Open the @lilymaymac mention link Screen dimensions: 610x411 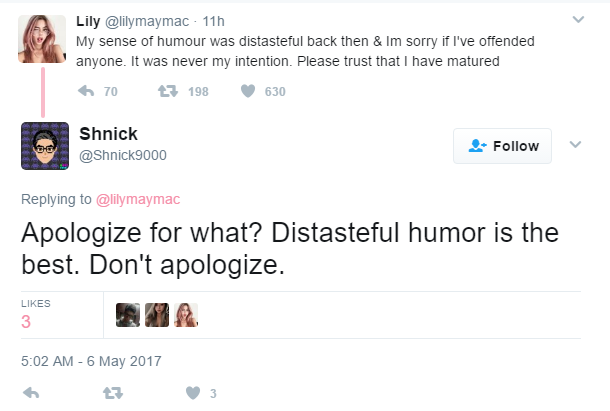tap(139, 199)
